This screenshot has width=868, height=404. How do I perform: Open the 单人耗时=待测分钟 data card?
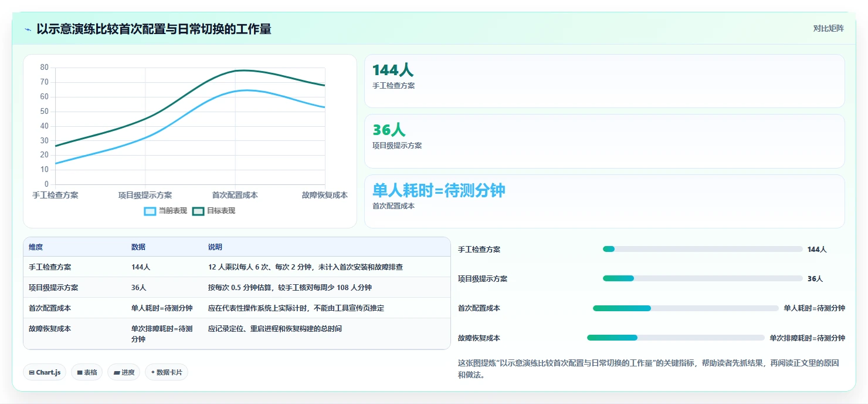click(605, 201)
